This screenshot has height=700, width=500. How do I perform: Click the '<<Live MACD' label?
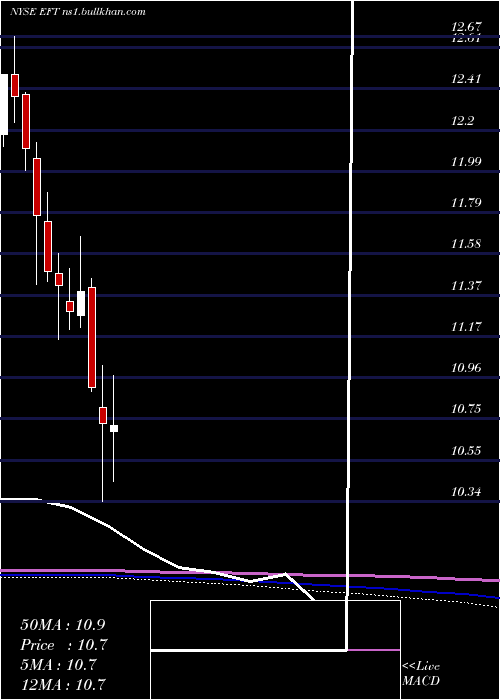pyautogui.click(x=421, y=674)
